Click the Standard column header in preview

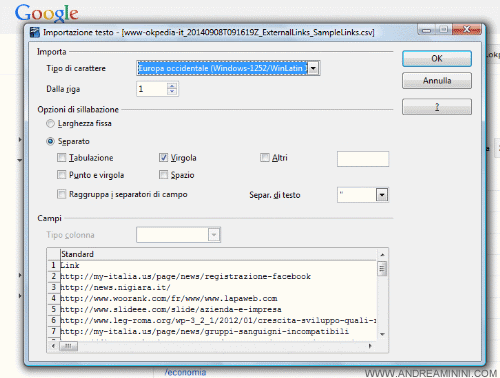click(x=218, y=254)
